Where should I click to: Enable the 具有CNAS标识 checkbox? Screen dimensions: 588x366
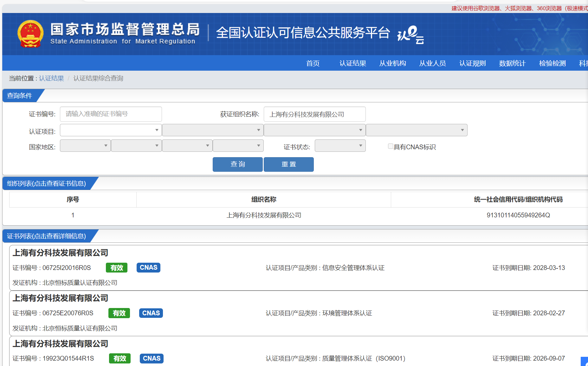[x=391, y=146]
